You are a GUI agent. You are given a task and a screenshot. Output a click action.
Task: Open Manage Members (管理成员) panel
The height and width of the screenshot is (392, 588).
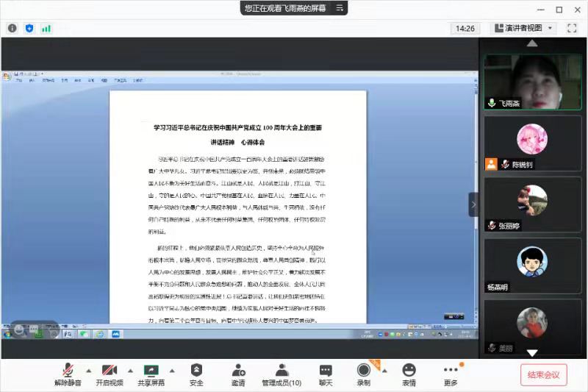[x=281, y=370]
